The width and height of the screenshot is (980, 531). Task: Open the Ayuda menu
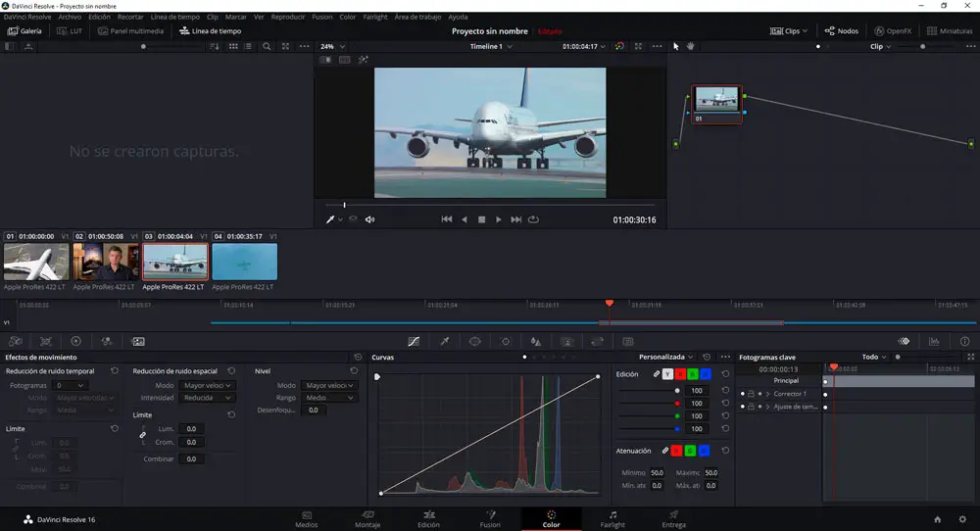coord(458,17)
